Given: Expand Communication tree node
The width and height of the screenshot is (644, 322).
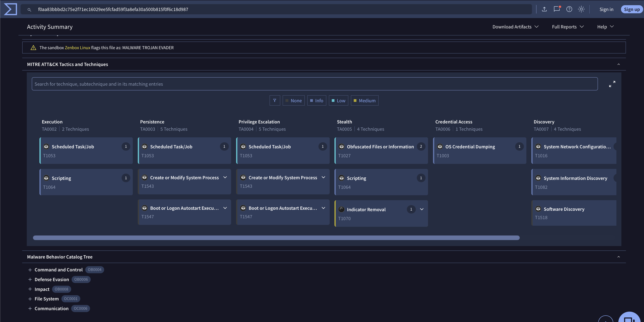Looking at the screenshot, I should coord(30,309).
